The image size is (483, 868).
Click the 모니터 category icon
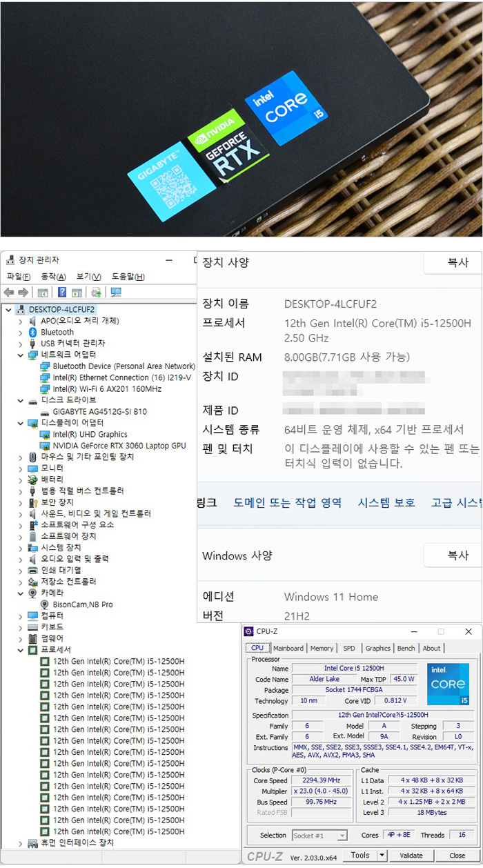pos(32,468)
